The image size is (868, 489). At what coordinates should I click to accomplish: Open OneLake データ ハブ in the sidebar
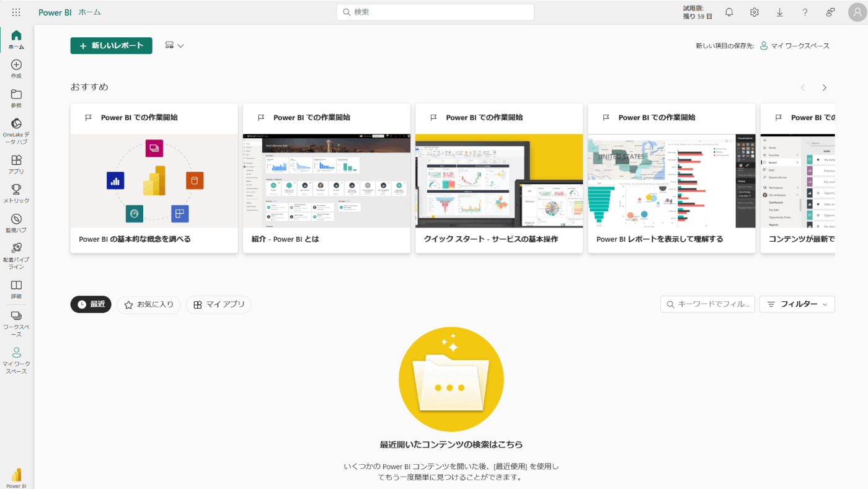tap(16, 131)
